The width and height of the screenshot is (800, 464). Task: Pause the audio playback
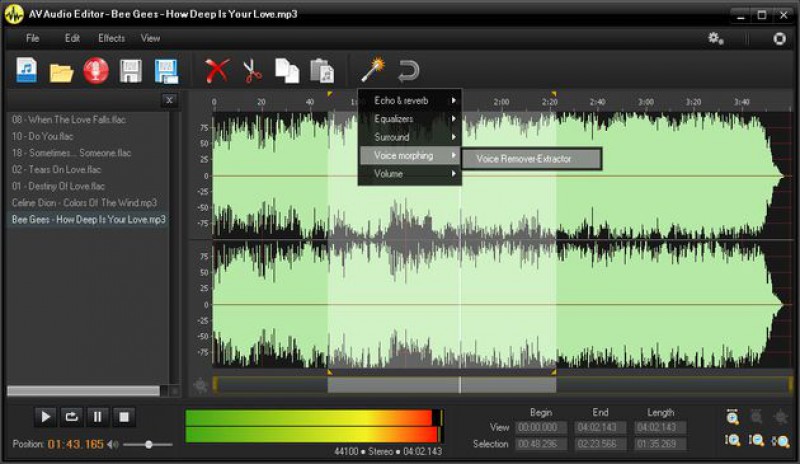coord(98,416)
